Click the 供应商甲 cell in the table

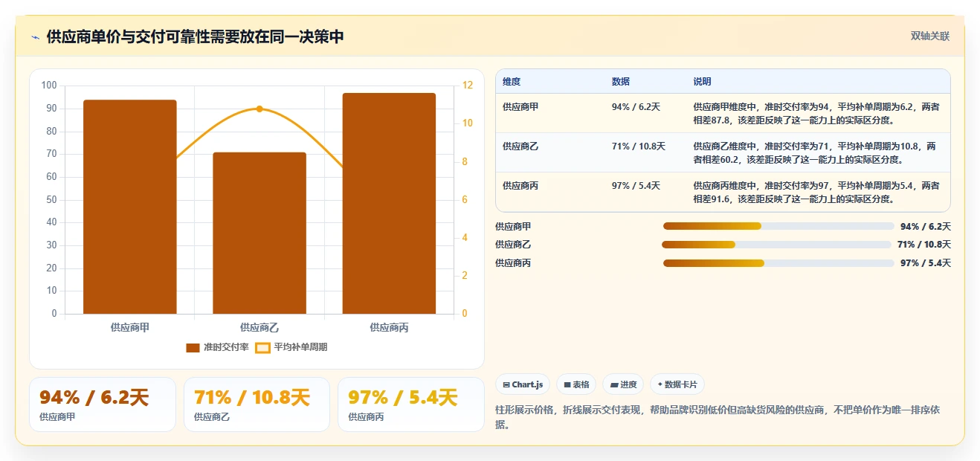pyautogui.click(x=520, y=107)
